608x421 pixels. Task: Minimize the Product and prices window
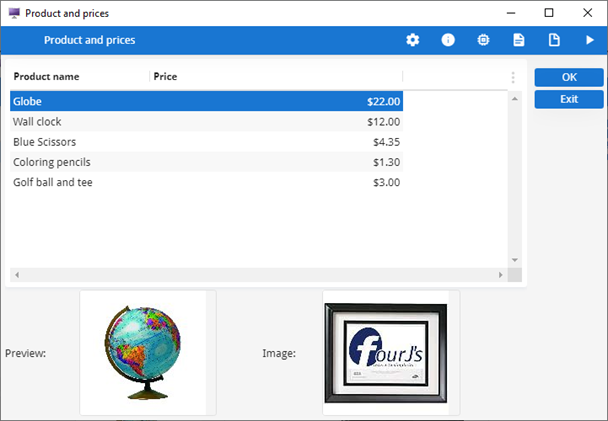coord(511,13)
